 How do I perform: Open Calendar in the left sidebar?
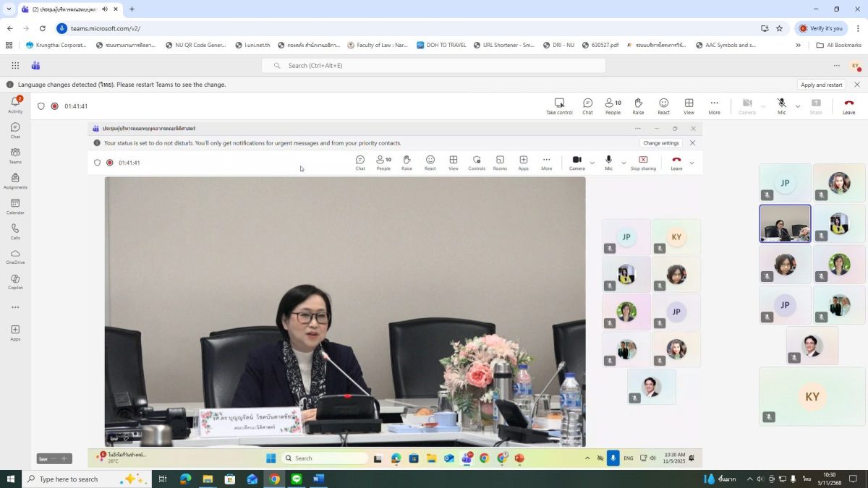coord(15,206)
